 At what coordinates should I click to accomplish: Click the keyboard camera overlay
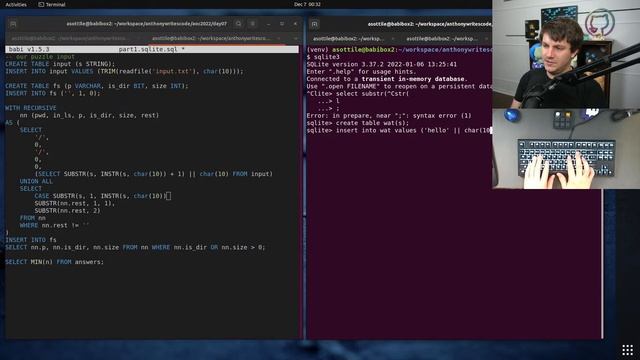tap(566, 149)
